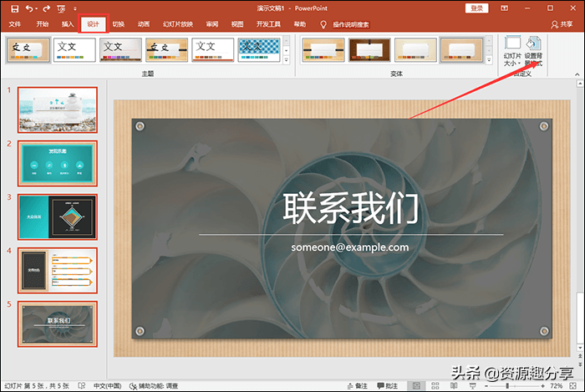Expand the themes gallery more arrow

pyautogui.click(x=287, y=59)
